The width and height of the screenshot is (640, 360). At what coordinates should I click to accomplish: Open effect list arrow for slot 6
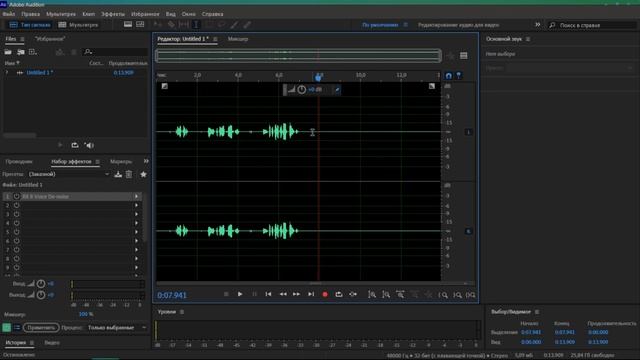[136, 241]
